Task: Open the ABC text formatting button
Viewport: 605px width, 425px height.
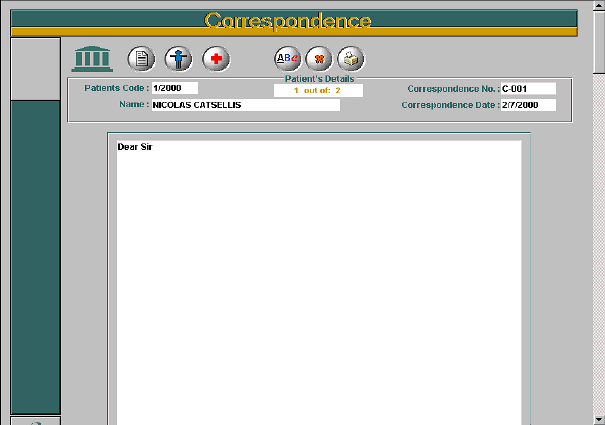Action: [x=287, y=59]
